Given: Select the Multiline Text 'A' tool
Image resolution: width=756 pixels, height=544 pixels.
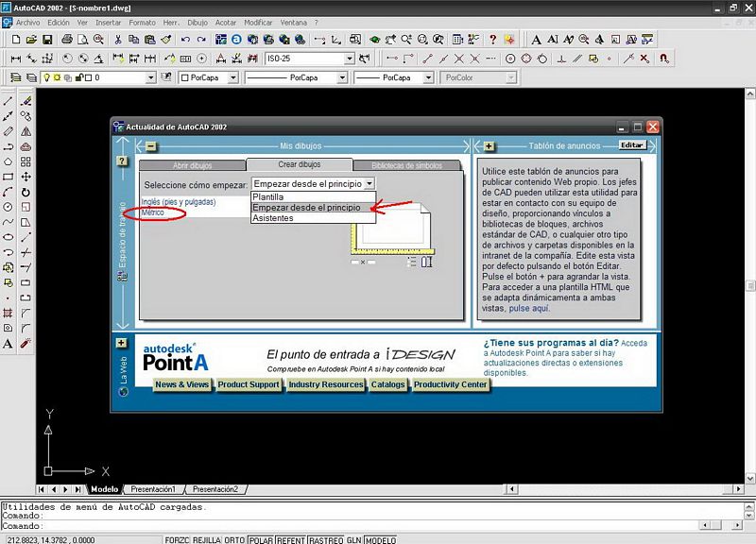Looking at the screenshot, I should tap(9, 344).
